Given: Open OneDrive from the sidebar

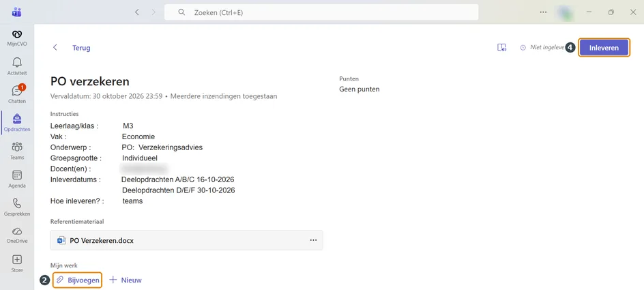Looking at the screenshot, I should [x=17, y=235].
